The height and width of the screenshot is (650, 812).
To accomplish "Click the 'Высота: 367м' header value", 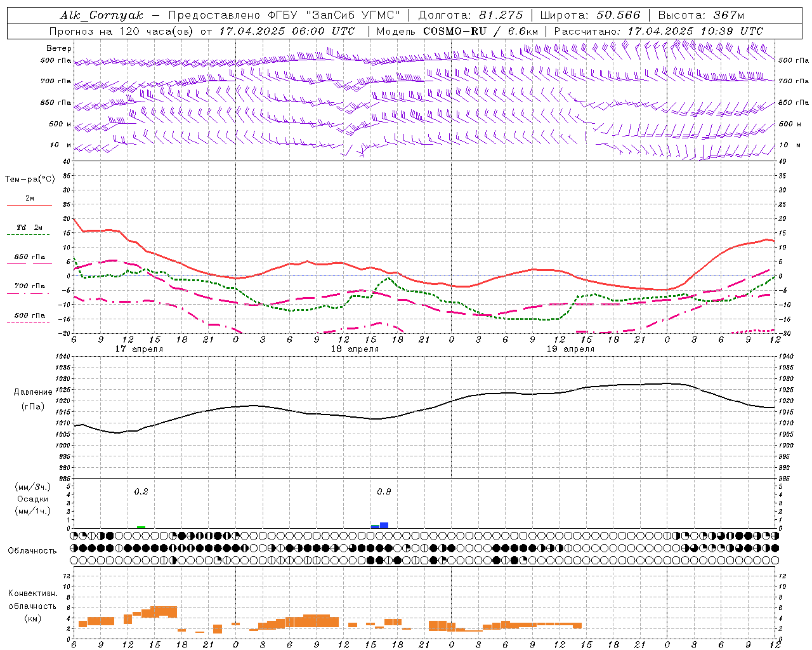I will pos(701,15).
